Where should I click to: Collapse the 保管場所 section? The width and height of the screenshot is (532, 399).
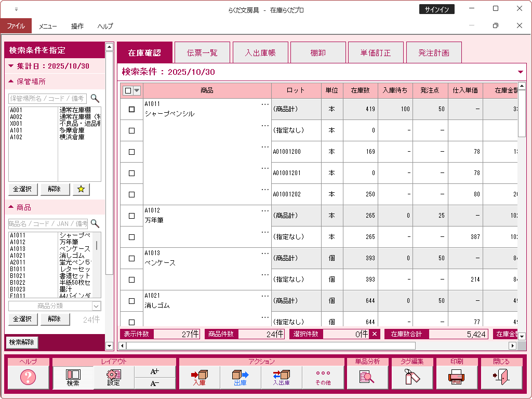(11, 82)
